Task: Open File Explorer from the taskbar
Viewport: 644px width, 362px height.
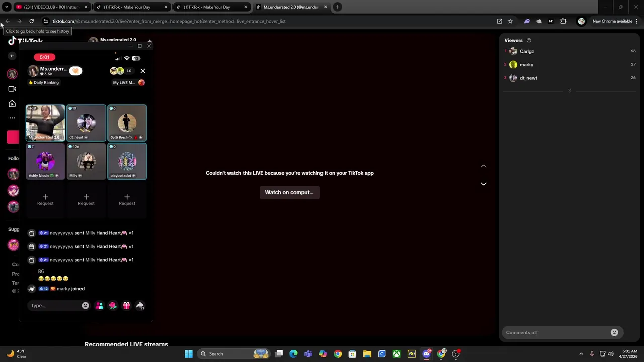Action: pyautogui.click(x=367, y=354)
